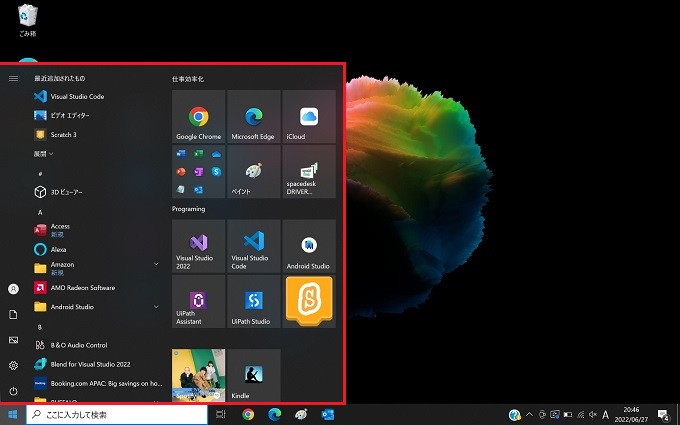680x425 pixels.
Task: Open 3D ビューアー from the app list
Action: [98, 192]
